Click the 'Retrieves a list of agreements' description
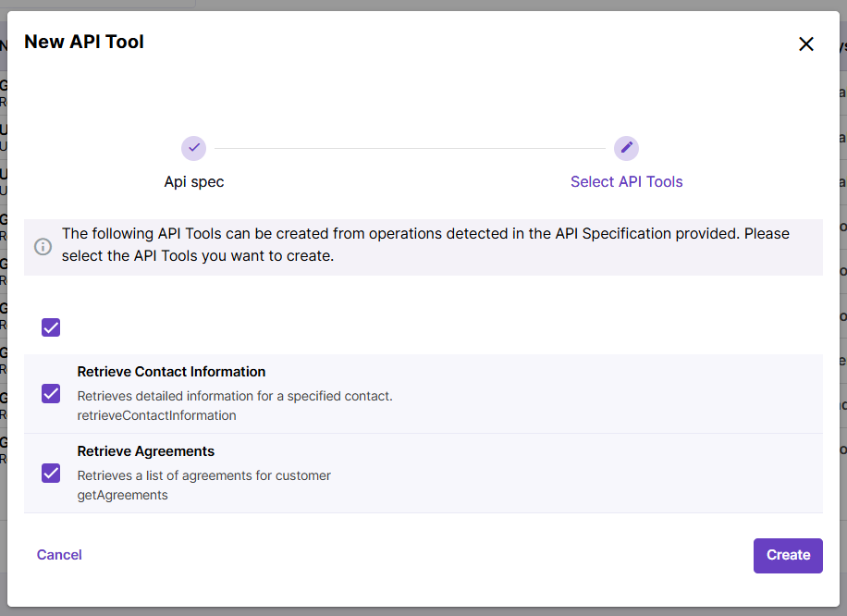Screen dimensions: 847x616 (x=203, y=475)
